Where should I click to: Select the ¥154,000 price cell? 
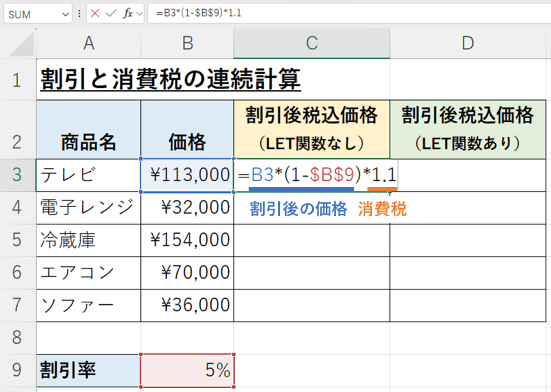pyautogui.click(x=187, y=240)
